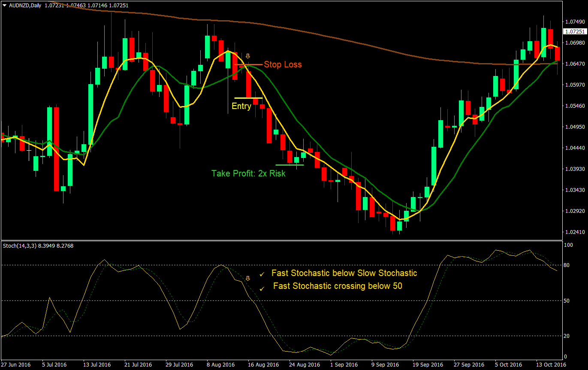Viewport: 588px width, 370px height.
Task: Select the orange downward arrow above Stop Loss
Action: coord(248,56)
